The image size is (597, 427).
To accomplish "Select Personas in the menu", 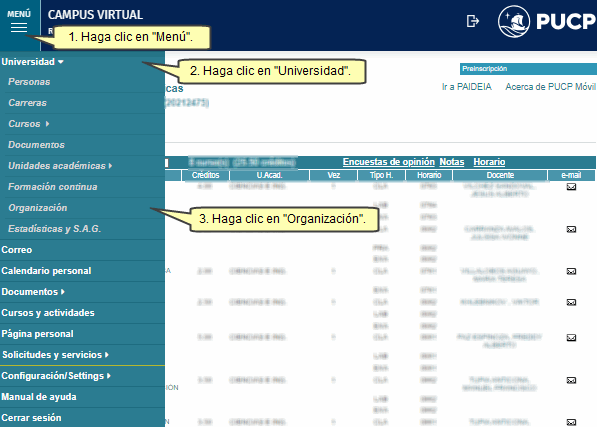I will 29,82.
